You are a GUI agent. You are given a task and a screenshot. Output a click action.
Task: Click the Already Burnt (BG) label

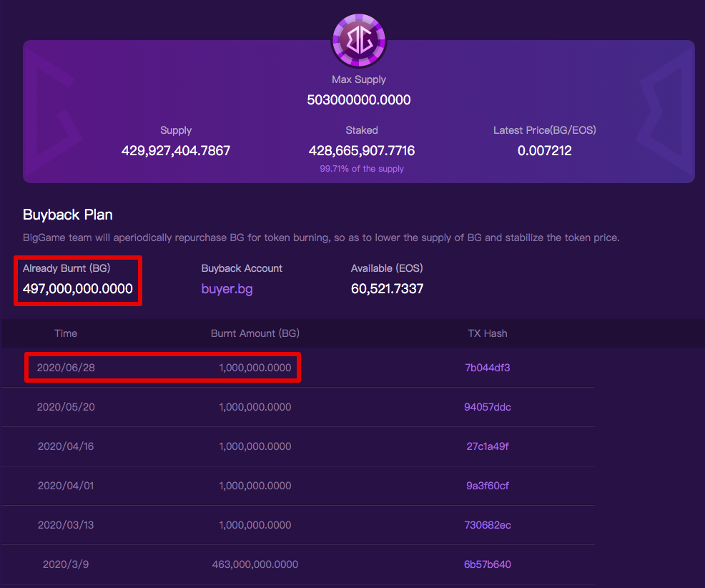(66, 268)
